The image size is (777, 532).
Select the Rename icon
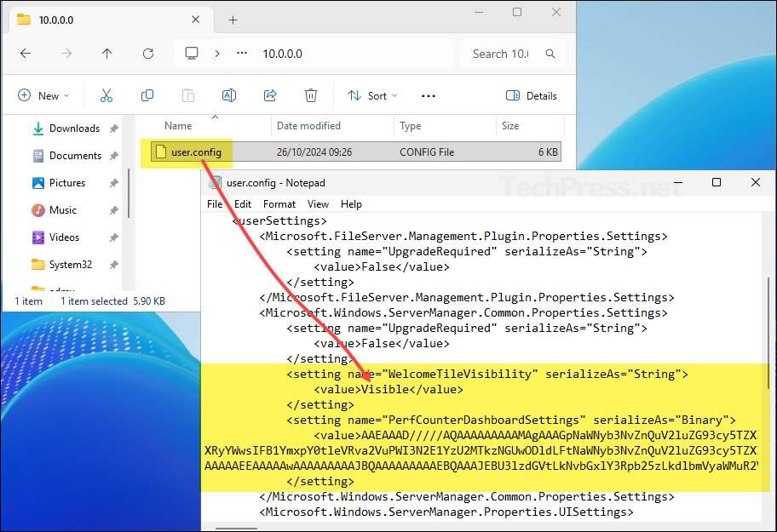pyautogui.click(x=228, y=95)
